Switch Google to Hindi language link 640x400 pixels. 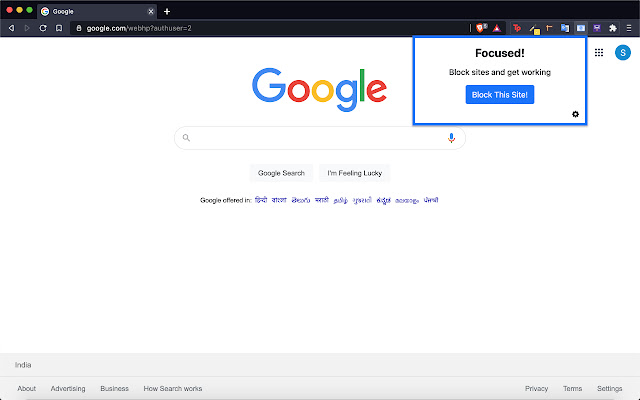pos(261,200)
